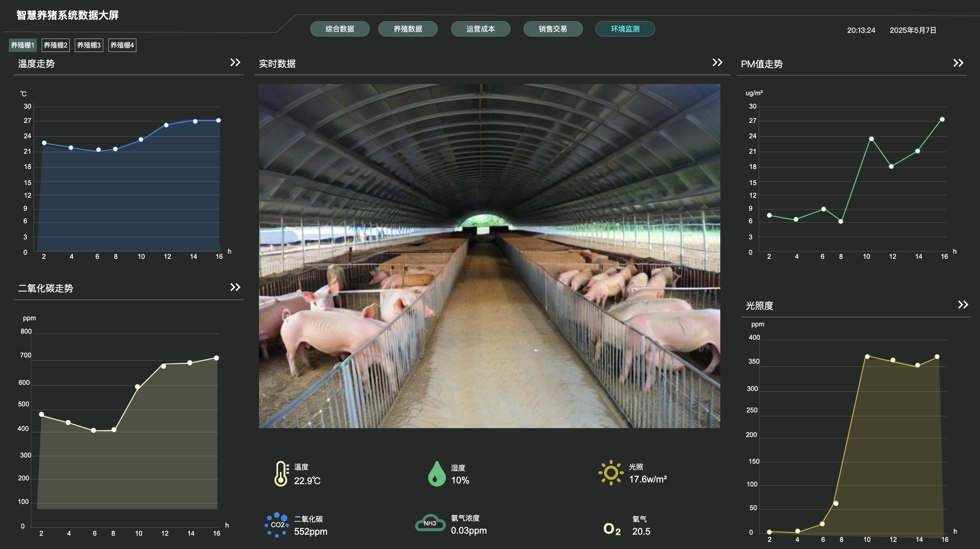Click the sun illumination icon
The image size is (980, 549).
(611, 473)
